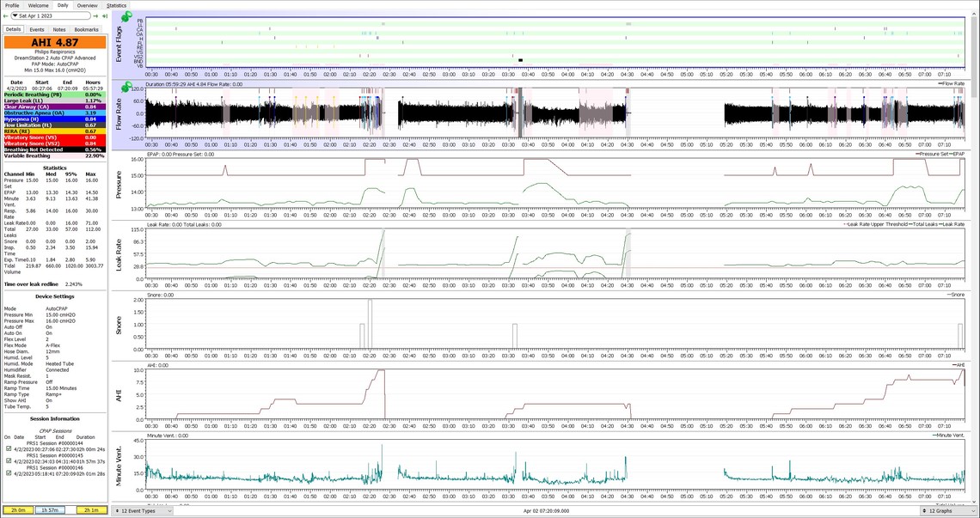Open the 12 Event Types dropdown
The width and height of the screenshot is (980, 518).
(143, 510)
